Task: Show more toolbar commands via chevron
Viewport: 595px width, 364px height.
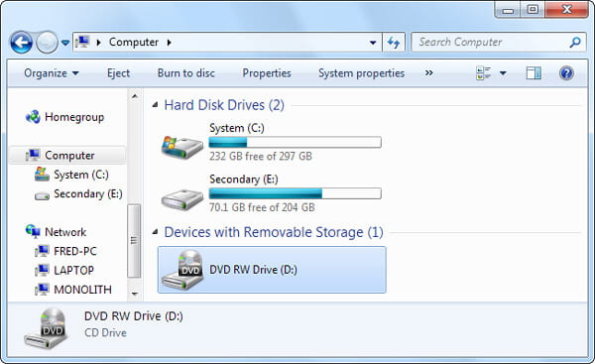Action: (x=428, y=72)
